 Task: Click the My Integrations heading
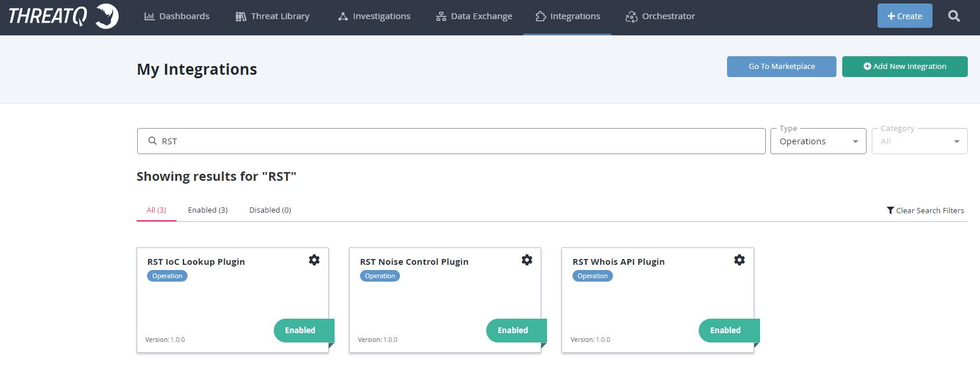tap(197, 70)
